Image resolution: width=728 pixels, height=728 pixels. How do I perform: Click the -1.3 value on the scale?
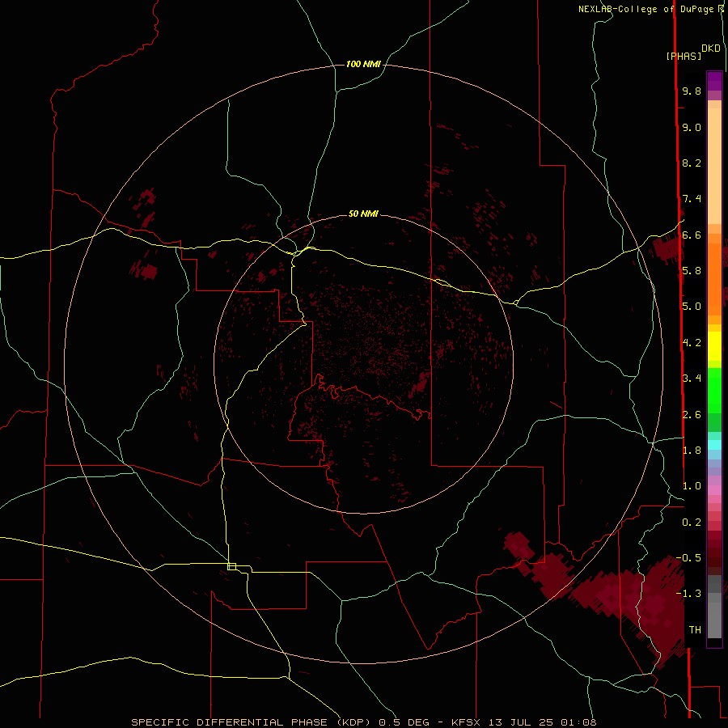(688, 594)
